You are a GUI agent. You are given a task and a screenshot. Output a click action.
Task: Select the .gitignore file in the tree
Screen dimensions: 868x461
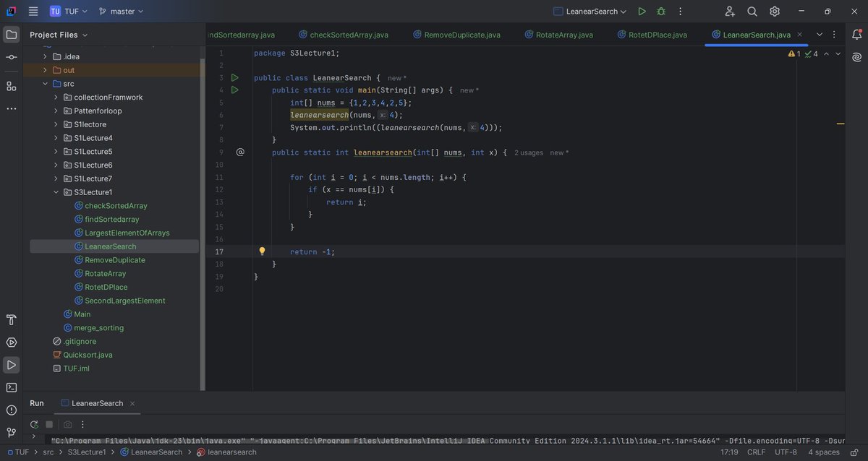coord(79,341)
